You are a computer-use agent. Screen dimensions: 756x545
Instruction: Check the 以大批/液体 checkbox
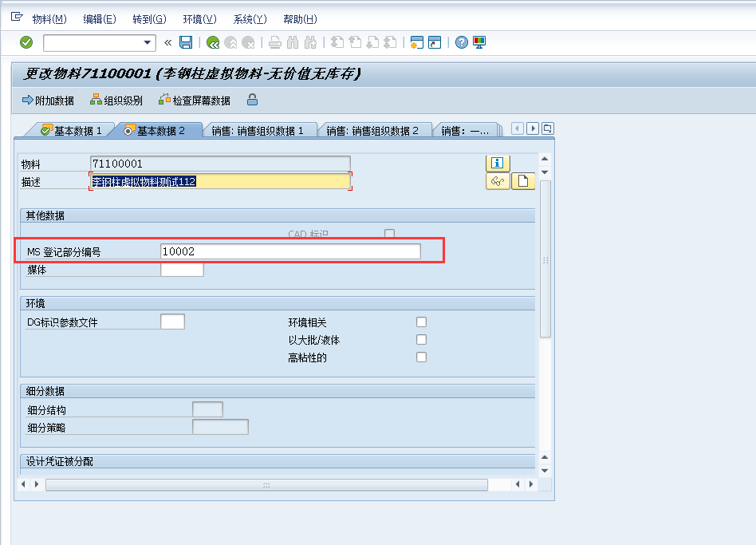[421, 338]
